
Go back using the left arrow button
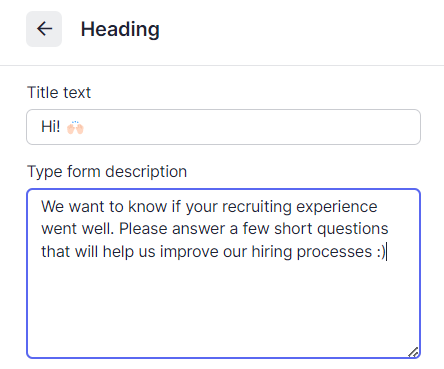point(44,29)
